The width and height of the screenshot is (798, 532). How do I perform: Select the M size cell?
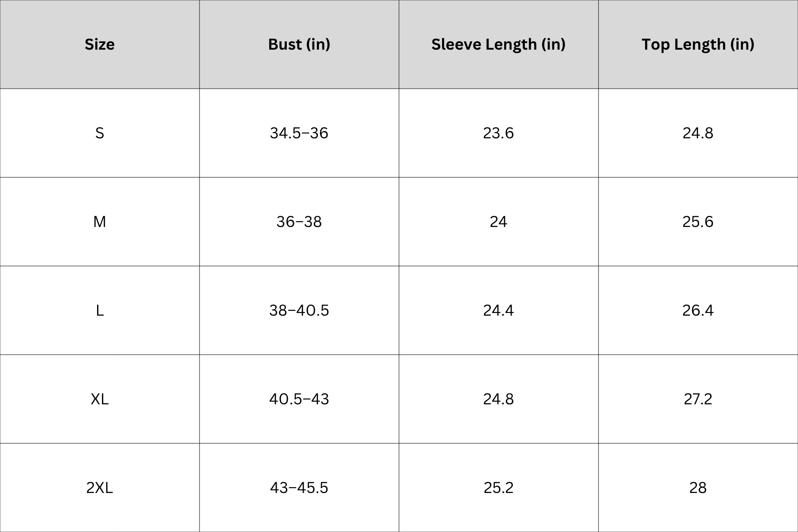(x=100, y=222)
